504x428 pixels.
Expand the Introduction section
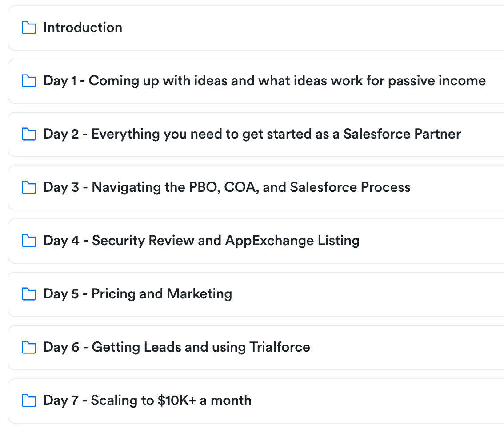(83, 28)
